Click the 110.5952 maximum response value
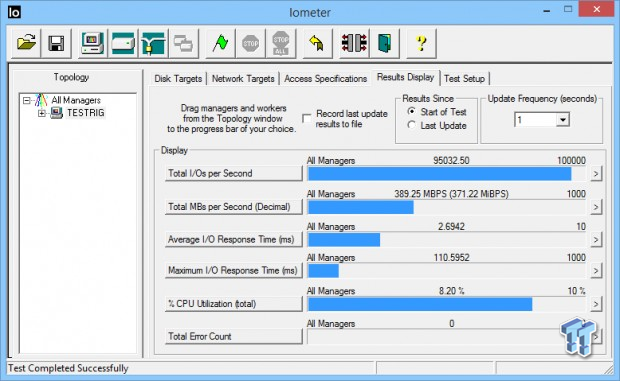Image resolution: width=620 pixels, height=381 pixels. coord(451,258)
